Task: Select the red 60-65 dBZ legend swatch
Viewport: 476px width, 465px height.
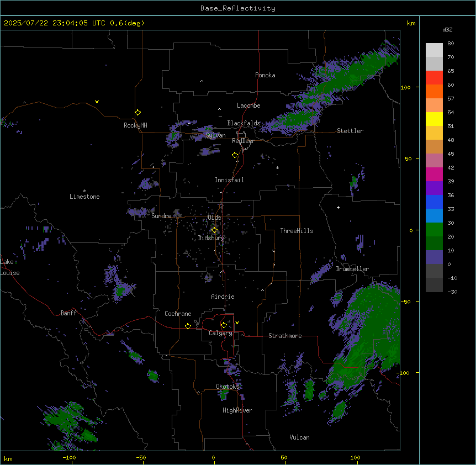Action: coord(434,78)
